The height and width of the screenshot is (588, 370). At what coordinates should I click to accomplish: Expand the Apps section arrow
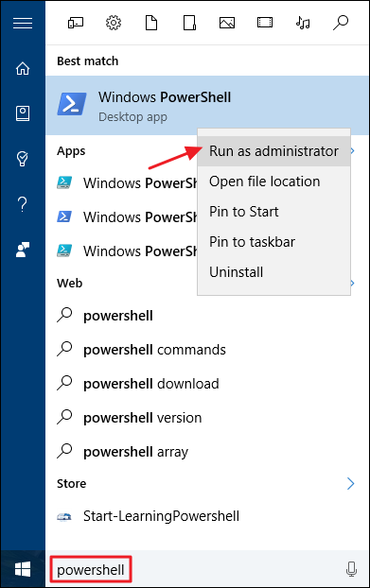(352, 150)
